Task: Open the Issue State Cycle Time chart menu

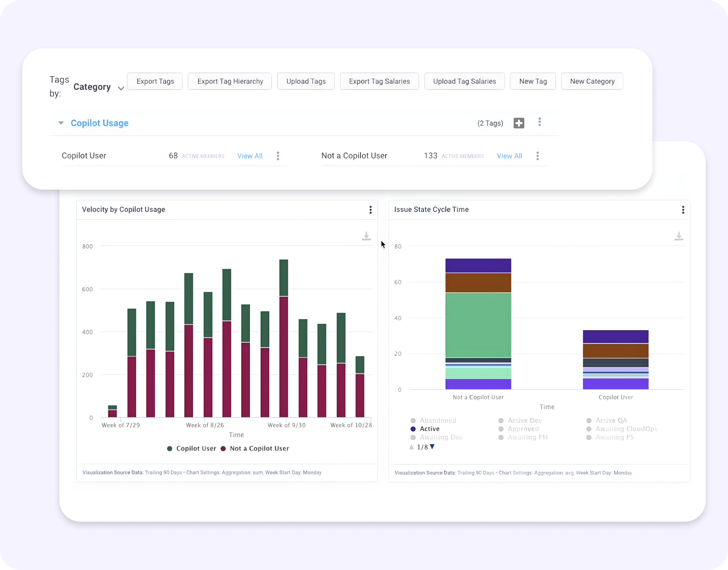Action: [683, 210]
